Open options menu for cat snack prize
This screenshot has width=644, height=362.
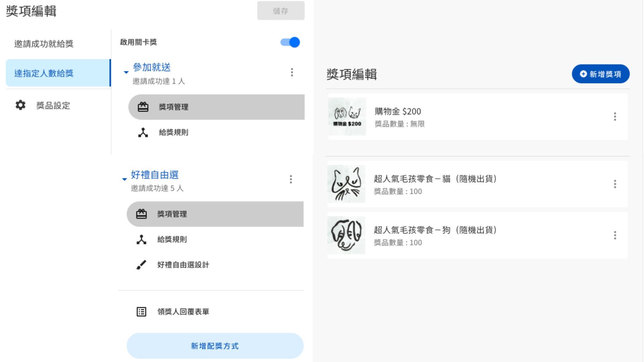click(615, 184)
